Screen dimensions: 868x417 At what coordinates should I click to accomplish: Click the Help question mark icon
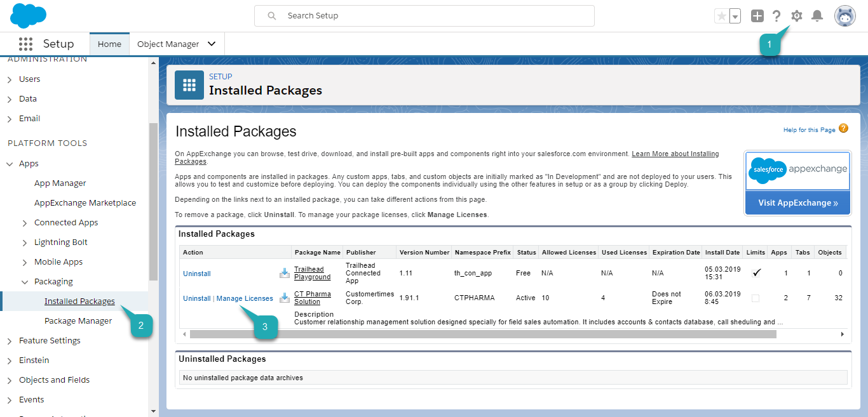coord(776,16)
